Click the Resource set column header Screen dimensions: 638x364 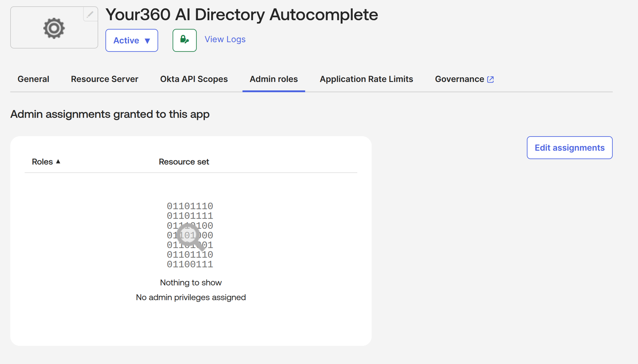(184, 162)
